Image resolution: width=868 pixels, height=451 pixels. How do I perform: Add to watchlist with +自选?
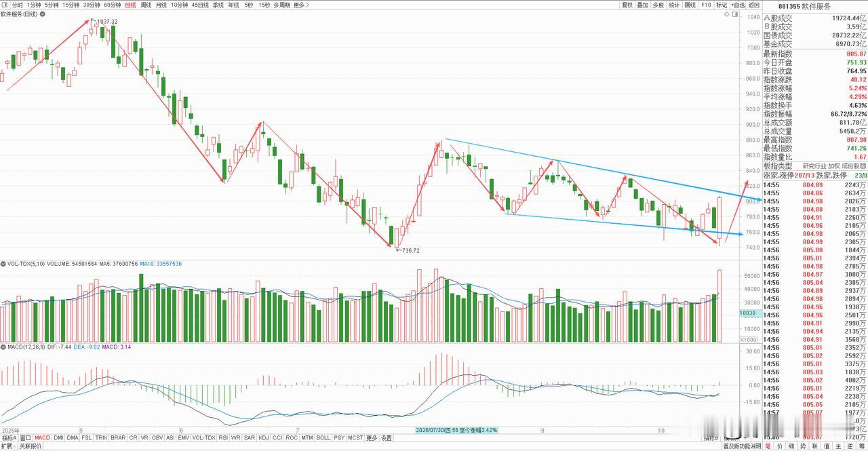coord(738,5)
